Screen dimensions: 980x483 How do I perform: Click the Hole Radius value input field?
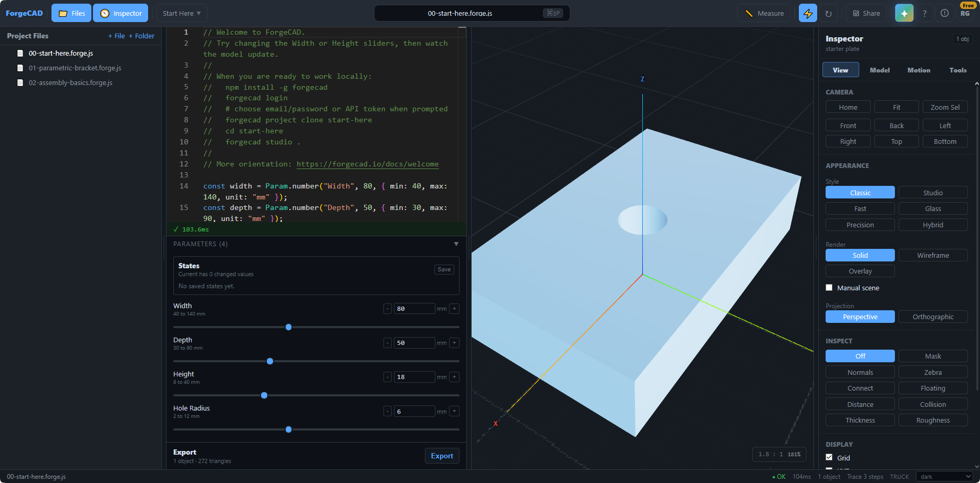tap(414, 411)
